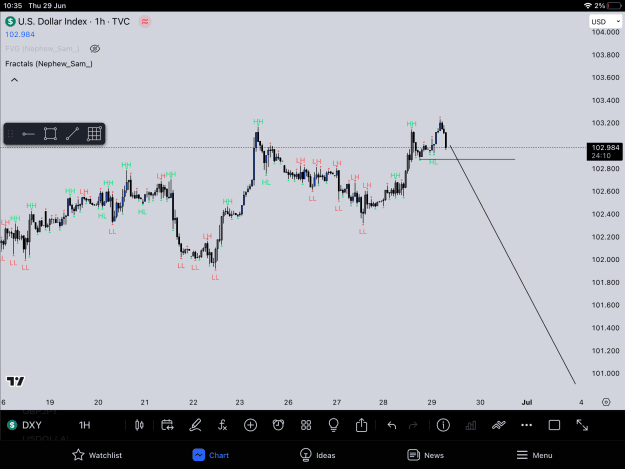Switch to the Chart tab
This screenshot has height=469, width=625.
pyautogui.click(x=210, y=455)
